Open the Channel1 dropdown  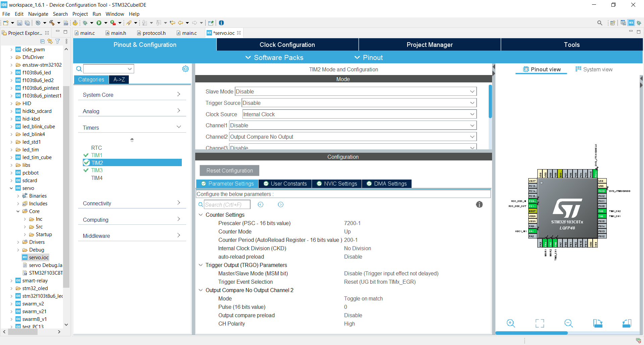[x=353, y=125]
